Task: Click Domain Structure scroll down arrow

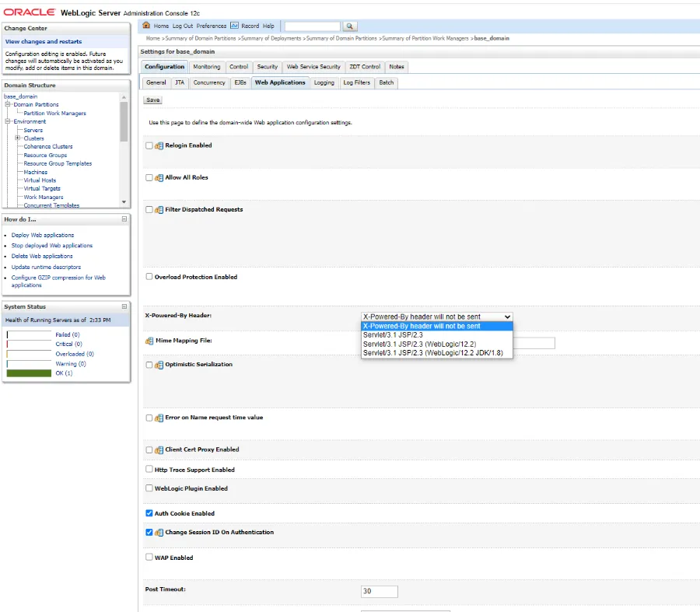Action: point(124,201)
